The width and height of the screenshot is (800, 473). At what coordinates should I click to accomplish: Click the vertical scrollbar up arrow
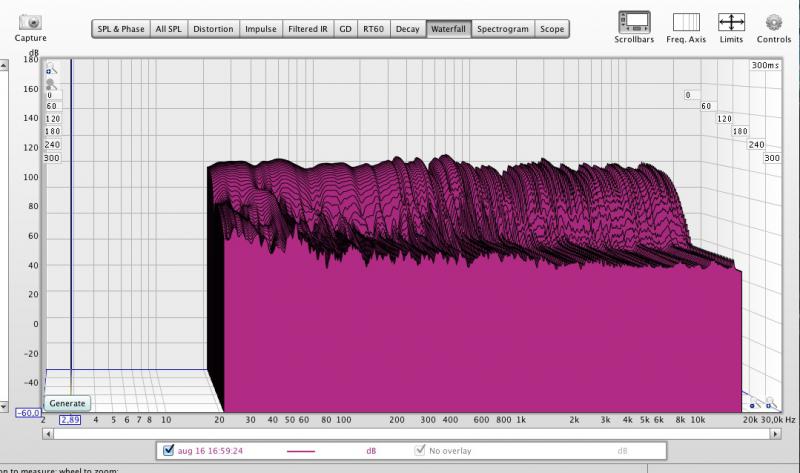point(3,65)
